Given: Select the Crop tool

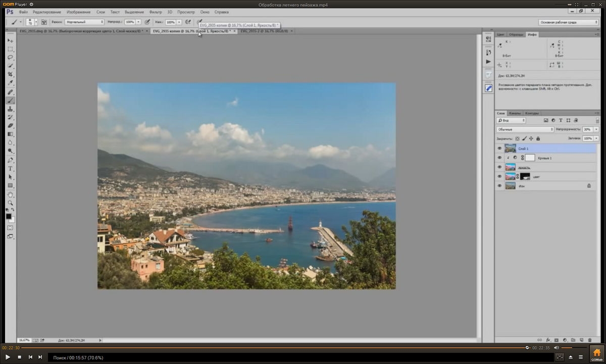Looking at the screenshot, I should [11, 75].
